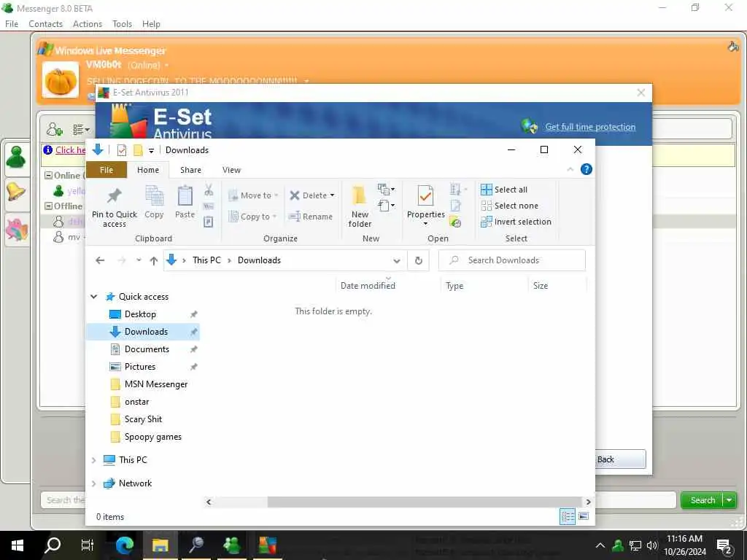
Task: Open the Delete dropdown arrow
Action: [332, 195]
